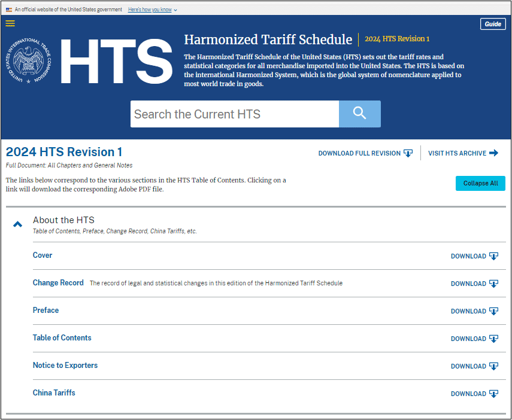Click the large HTS logo text

(117, 61)
